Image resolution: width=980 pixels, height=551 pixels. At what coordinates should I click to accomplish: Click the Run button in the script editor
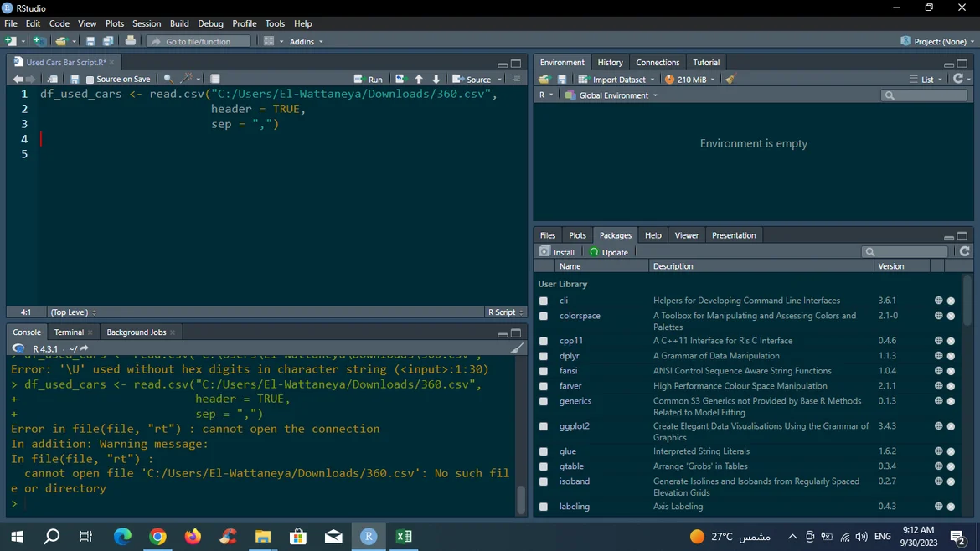click(x=369, y=80)
